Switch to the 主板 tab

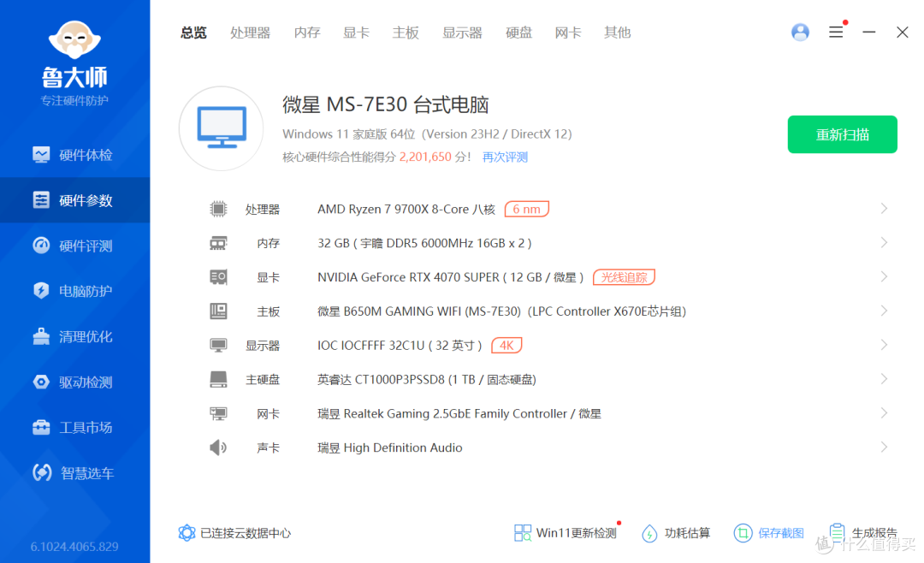[406, 33]
